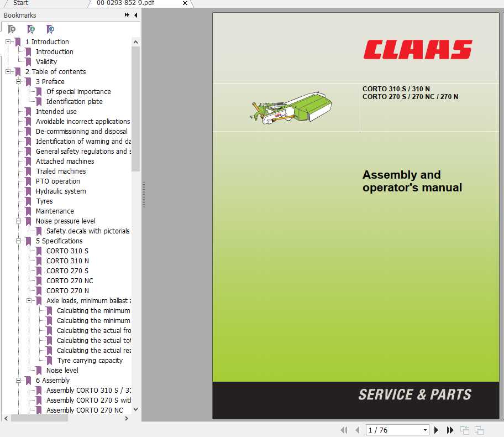Select the 00 0293 852 9.pdf tab

click(x=125, y=3)
